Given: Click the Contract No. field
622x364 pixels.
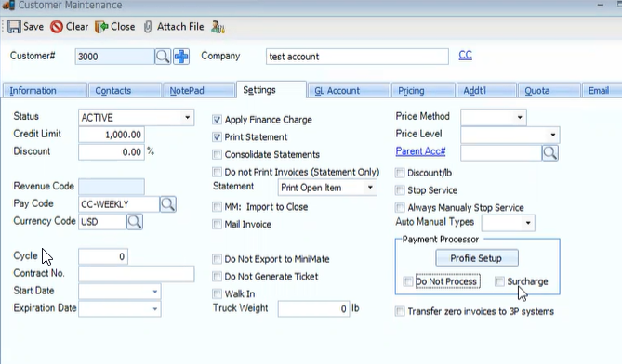Looking at the screenshot, I should click(x=137, y=274).
